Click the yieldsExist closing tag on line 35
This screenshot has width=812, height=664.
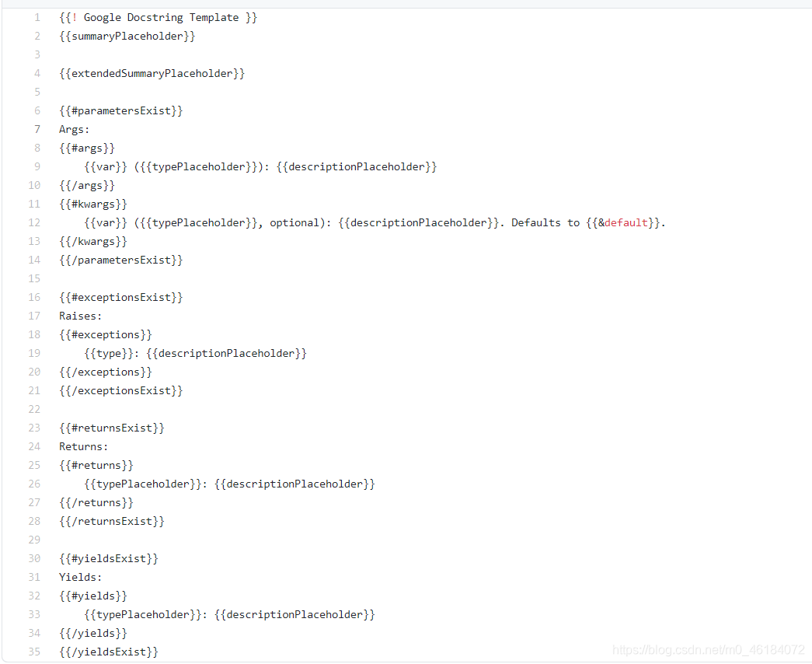coord(108,652)
